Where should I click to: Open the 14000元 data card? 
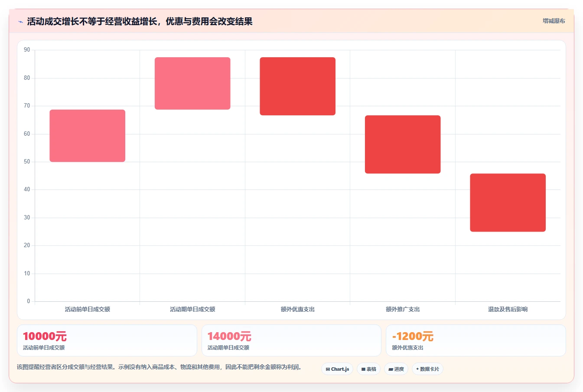click(291, 340)
